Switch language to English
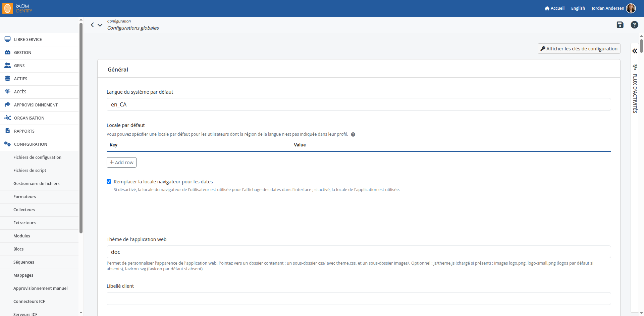The width and height of the screenshot is (644, 316). (578, 8)
